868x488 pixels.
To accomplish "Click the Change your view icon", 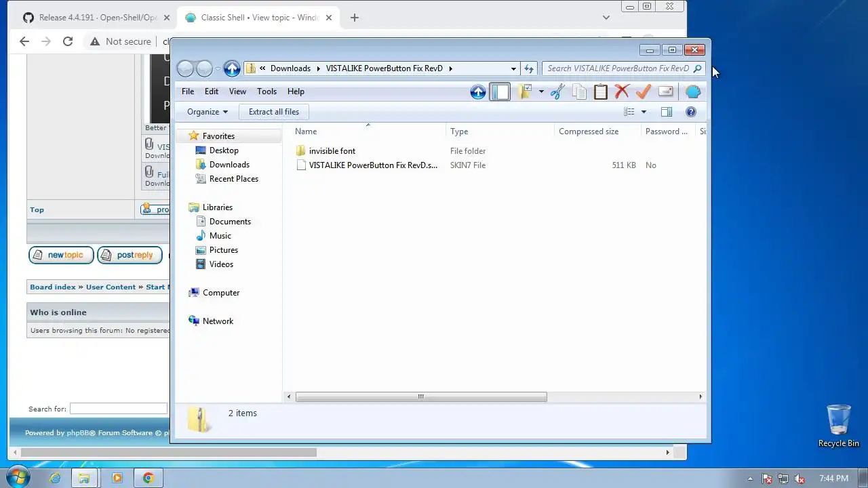I will tap(629, 112).
